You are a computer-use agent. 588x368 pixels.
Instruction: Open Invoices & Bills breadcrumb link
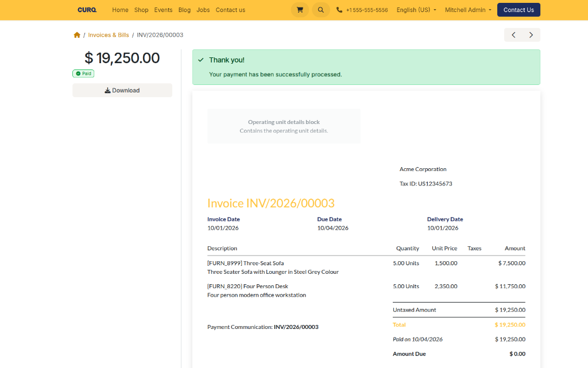(x=109, y=35)
